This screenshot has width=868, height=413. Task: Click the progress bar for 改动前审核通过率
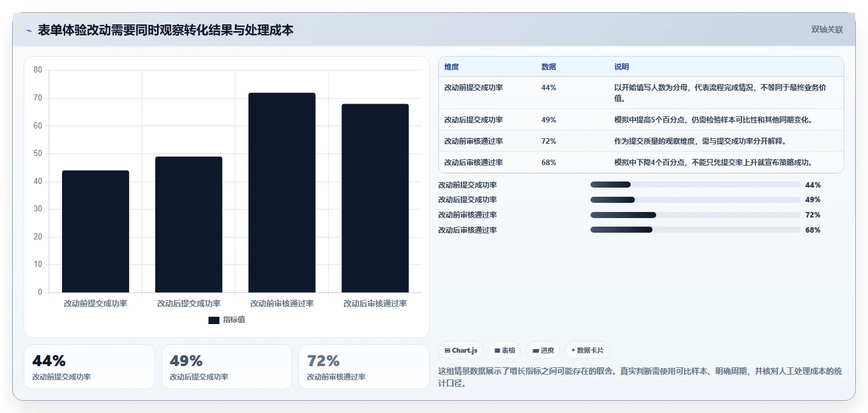[x=695, y=215]
